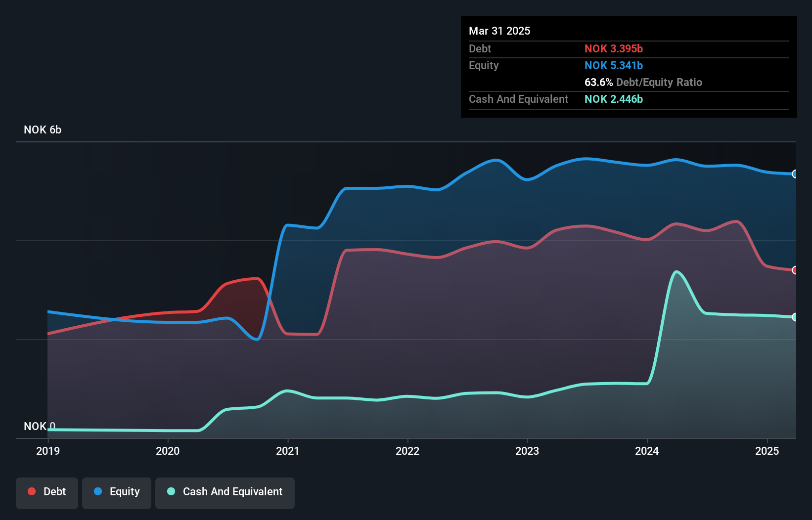Click the NOK 5.341b equity value in tooltip
Screen dimensions: 812x520
614,65
